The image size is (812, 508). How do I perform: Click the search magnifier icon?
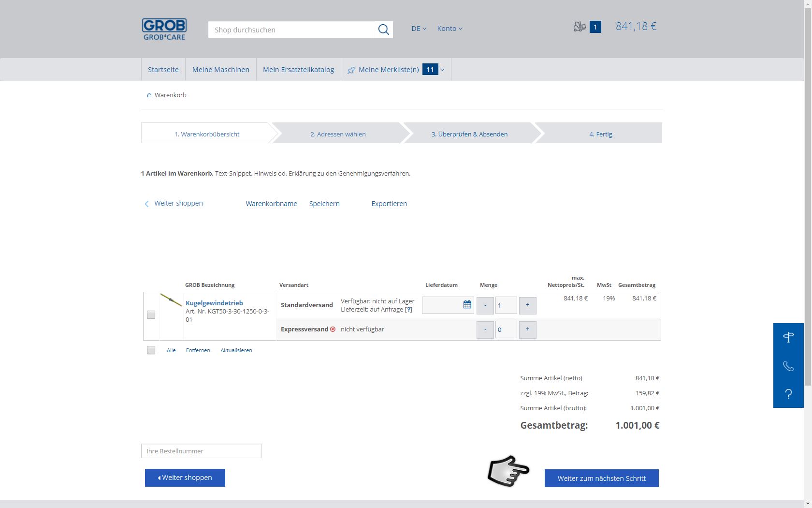pos(383,30)
